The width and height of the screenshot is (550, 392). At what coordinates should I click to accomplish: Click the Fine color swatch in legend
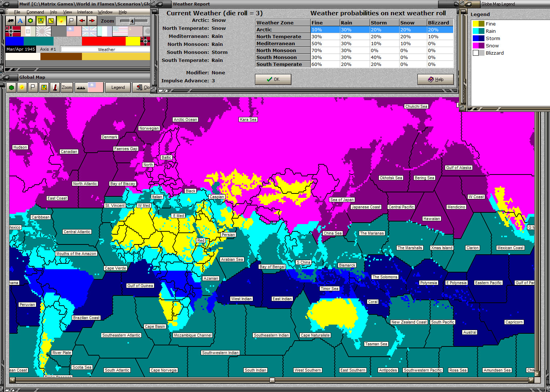(x=479, y=24)
